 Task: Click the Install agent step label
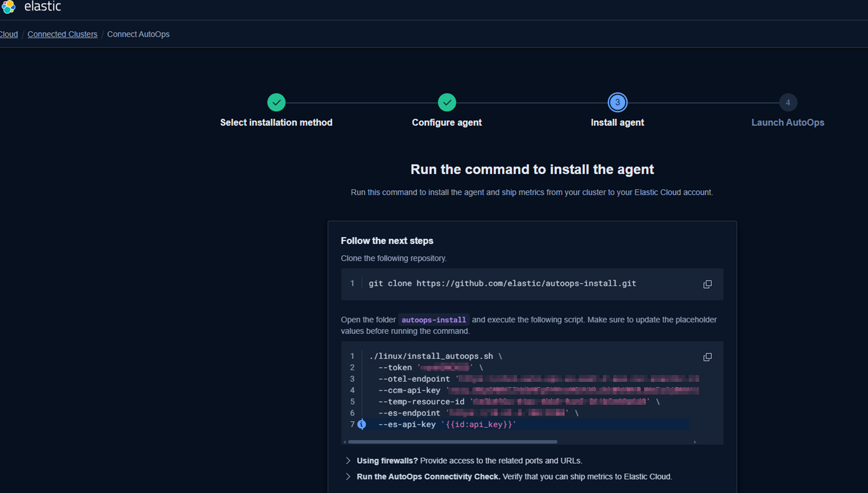(617, 123)
